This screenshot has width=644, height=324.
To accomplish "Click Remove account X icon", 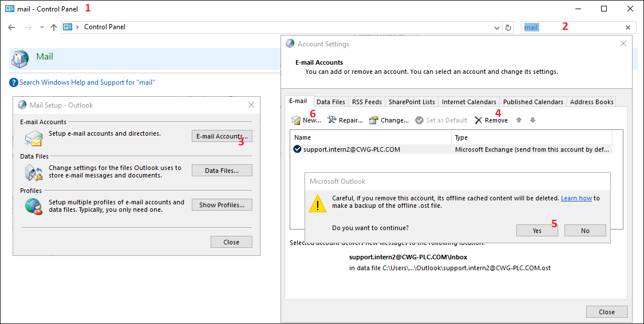I will pos(478,120).
